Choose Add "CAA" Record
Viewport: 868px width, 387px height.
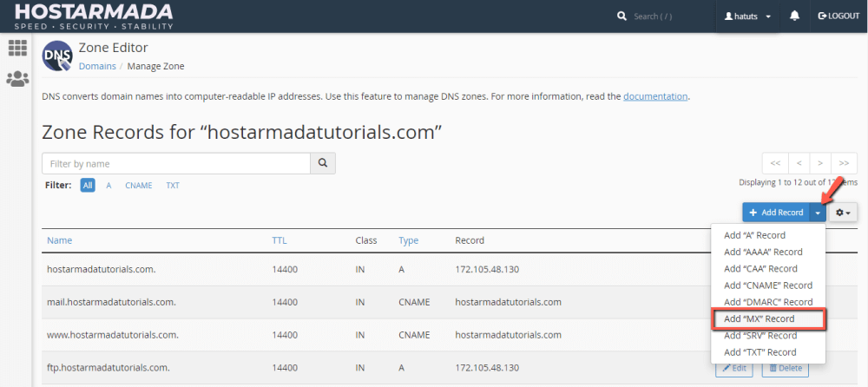[760, 268]
